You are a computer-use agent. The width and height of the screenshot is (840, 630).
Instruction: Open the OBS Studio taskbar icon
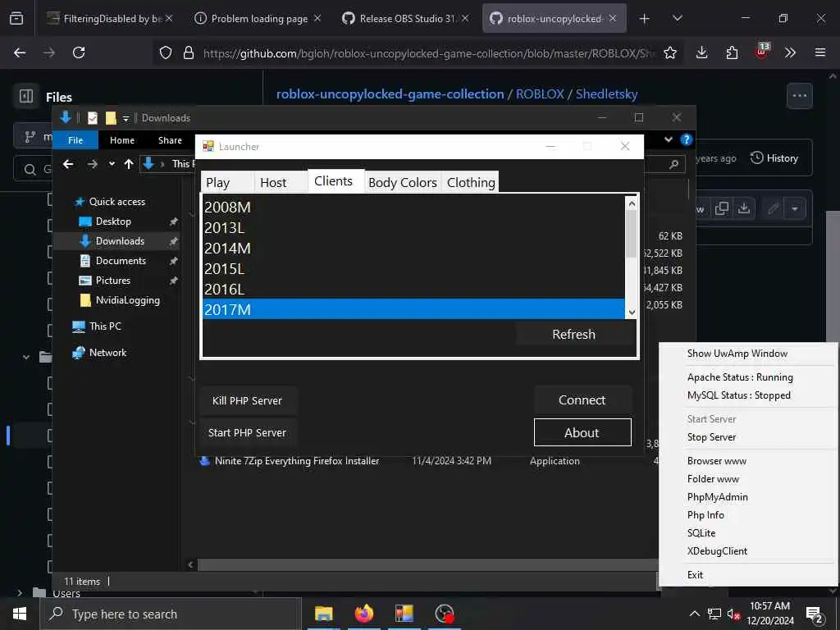[x=444, y=614]
